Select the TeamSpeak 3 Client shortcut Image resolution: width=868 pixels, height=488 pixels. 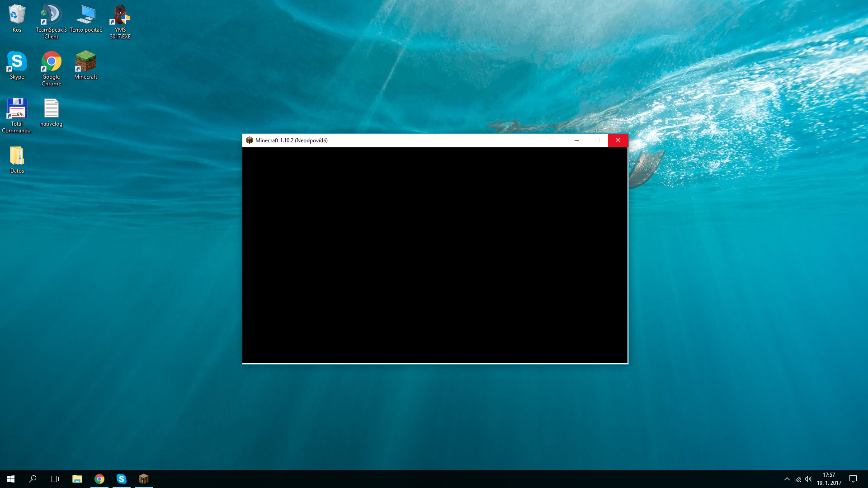(x=51, y=22)
